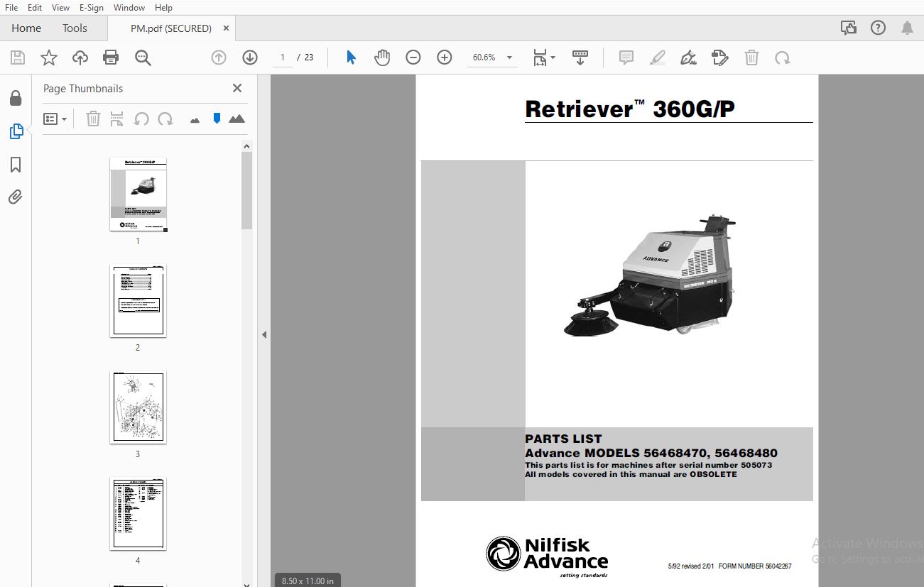The height and width of the screenshot is (587, 924).
Task: Click the thumbnails panel scroll up arrow
Action: click(x=246, y=146)
